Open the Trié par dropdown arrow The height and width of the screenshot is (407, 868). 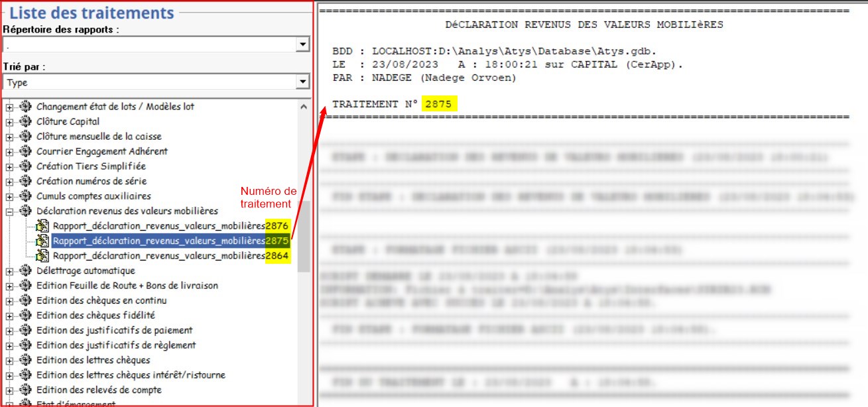click(303, 82)
